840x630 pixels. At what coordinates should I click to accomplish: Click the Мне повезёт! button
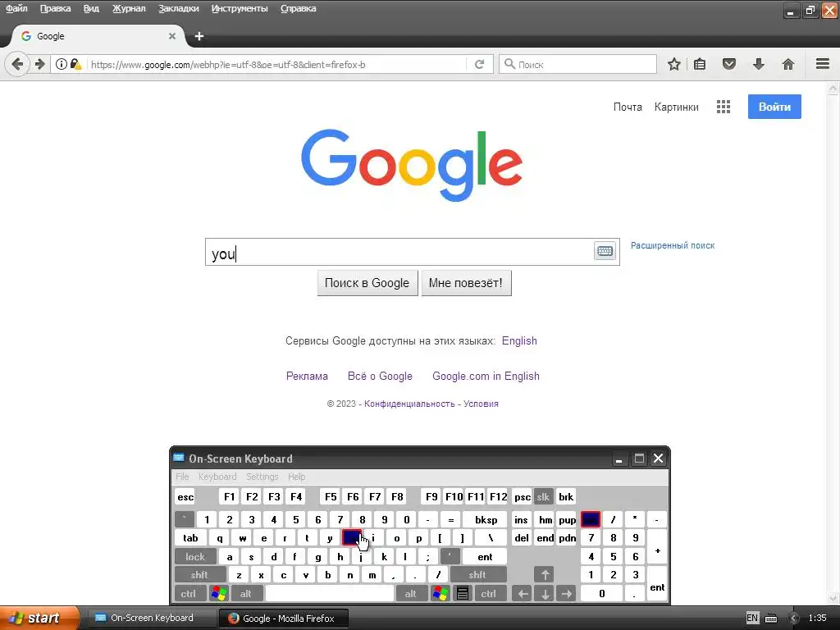tap(466, 283)
